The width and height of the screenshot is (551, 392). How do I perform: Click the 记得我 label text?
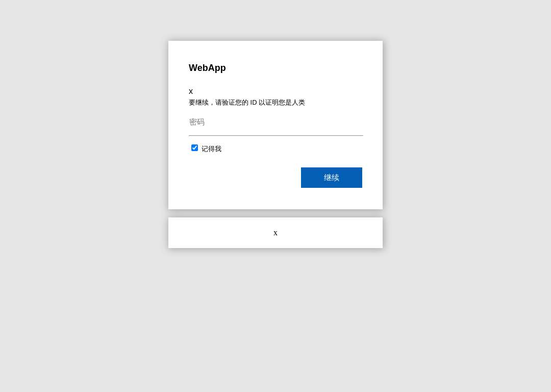point(211,149)
